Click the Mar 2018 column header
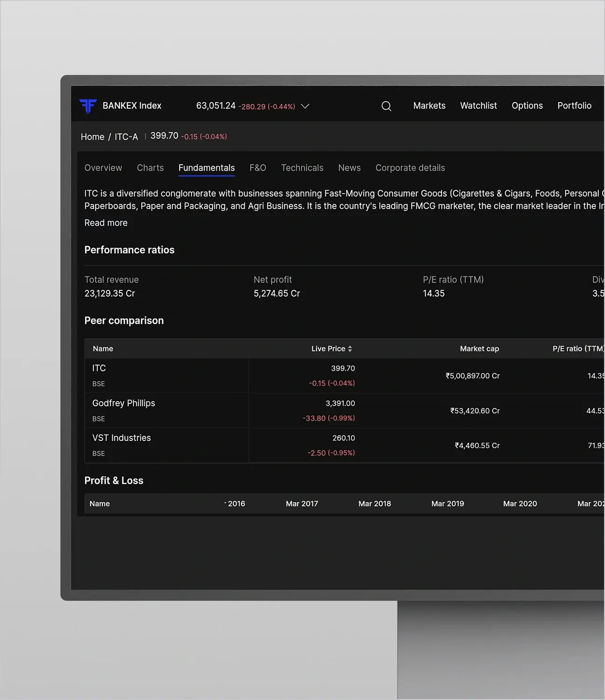 [375, 504]
